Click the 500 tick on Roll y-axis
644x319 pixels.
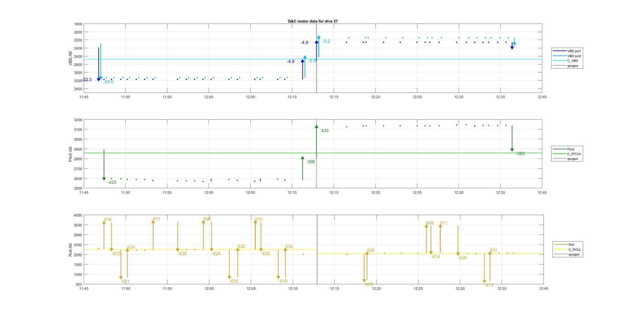(x=79, y=284)
